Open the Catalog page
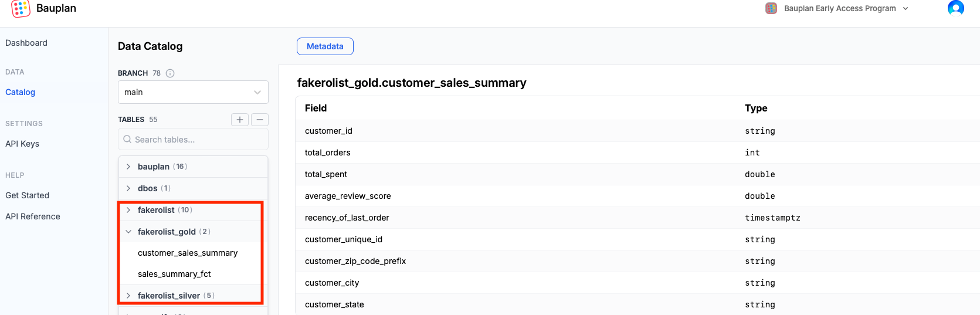 [x=21, y=92]
